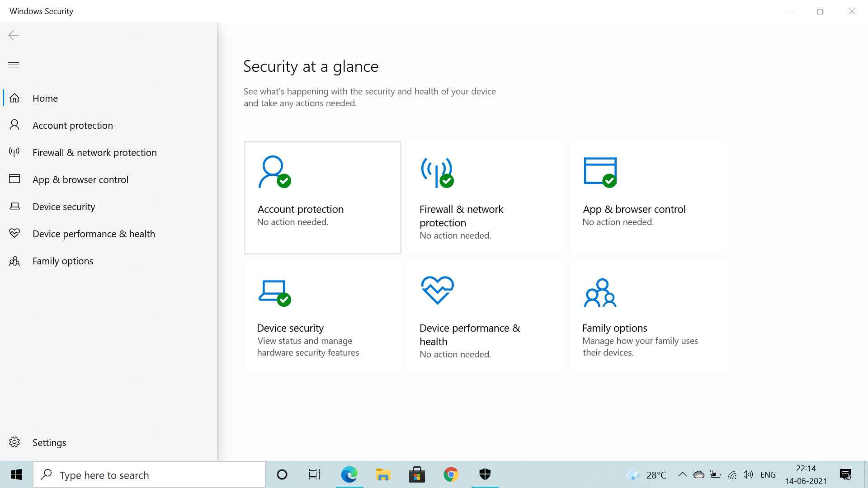Click the back arrow in the sidebar

14,35
